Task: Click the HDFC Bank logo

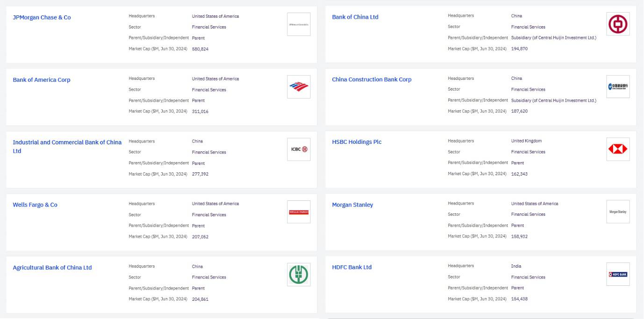Action: [618, 274]
